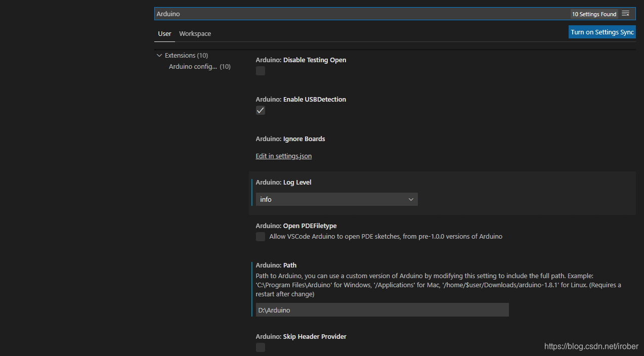The width and height of the screenshot is (644, 356).
Task: Click the Arduino: Open PDEFiletype title
Action: tap(296, 226)
